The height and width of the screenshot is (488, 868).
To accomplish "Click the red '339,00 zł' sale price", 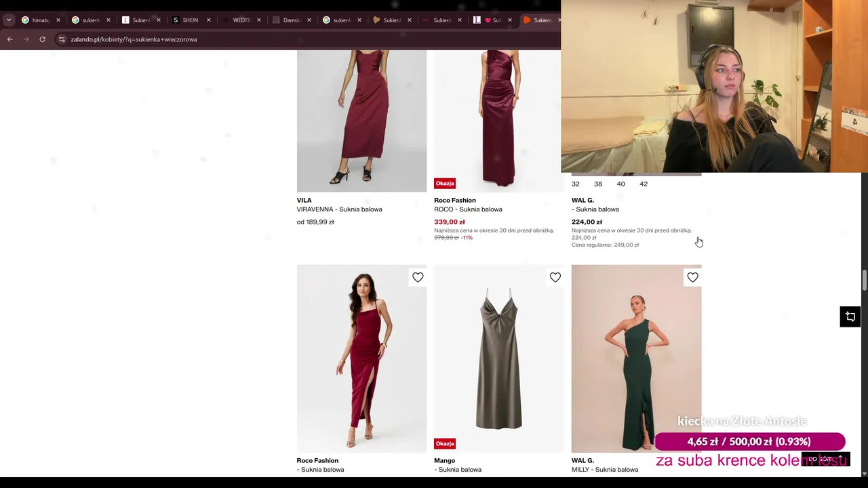I will tap(450, 222).
